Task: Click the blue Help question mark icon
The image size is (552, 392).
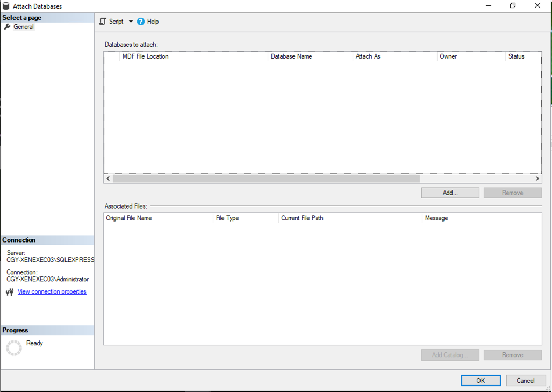Action: [141, 22]
